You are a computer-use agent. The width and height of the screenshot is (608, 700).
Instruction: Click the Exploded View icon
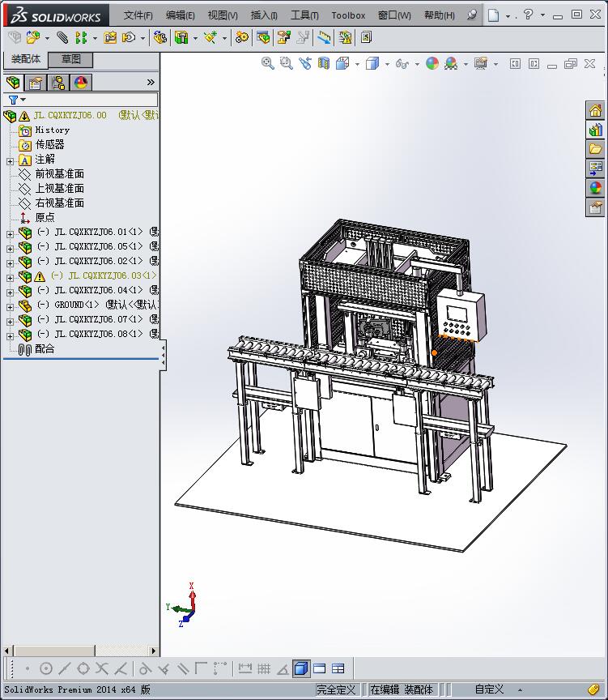[283, 37]
